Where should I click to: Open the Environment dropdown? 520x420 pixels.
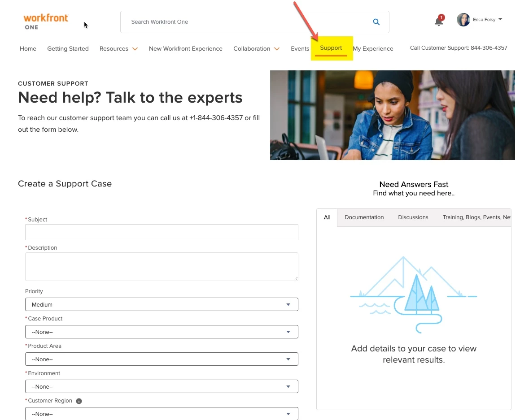[162, 386]
